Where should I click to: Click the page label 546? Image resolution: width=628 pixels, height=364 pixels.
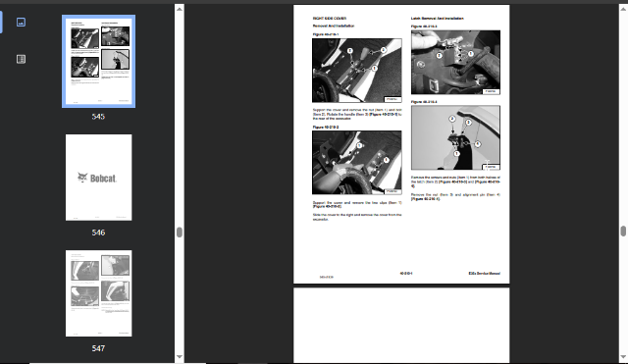point(98,233)
